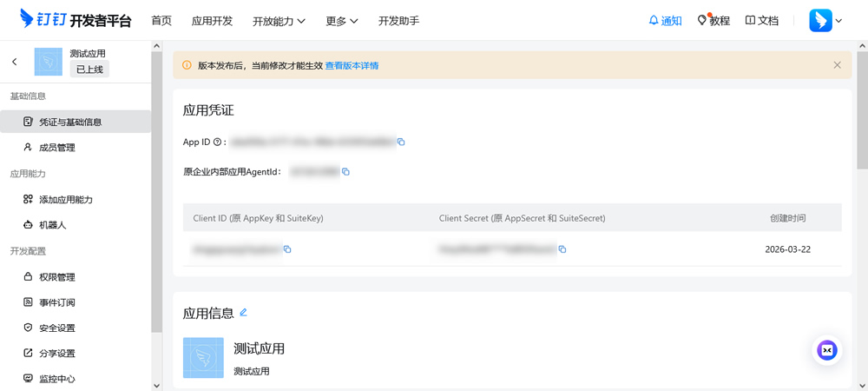
Task: Open 机器人 in the sidebar
Action: [x=52, y=225]
